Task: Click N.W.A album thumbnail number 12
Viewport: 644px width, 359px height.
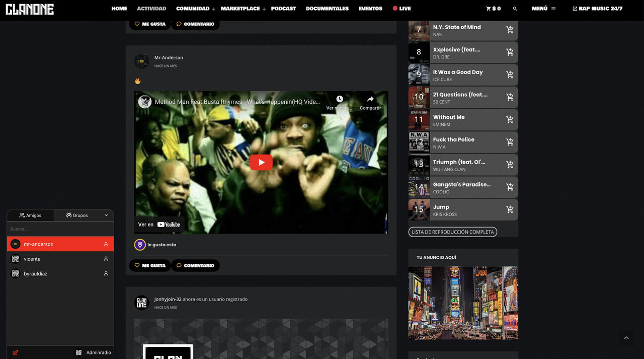Action: 419,142
